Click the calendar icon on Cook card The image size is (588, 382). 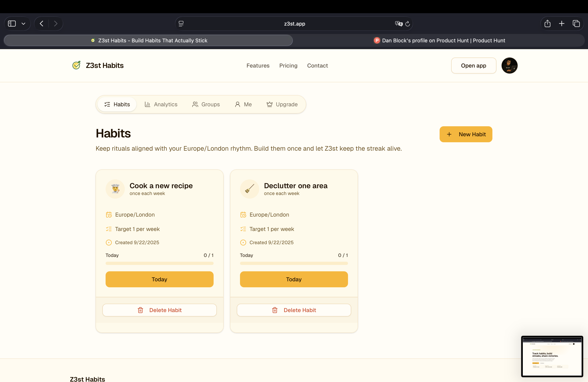point(109,215)
